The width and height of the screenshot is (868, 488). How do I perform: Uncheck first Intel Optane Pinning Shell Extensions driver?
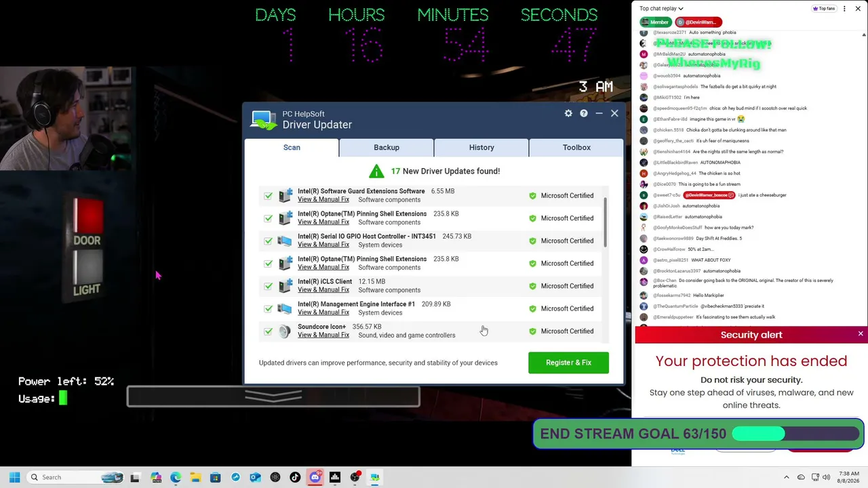pos(269,218)
